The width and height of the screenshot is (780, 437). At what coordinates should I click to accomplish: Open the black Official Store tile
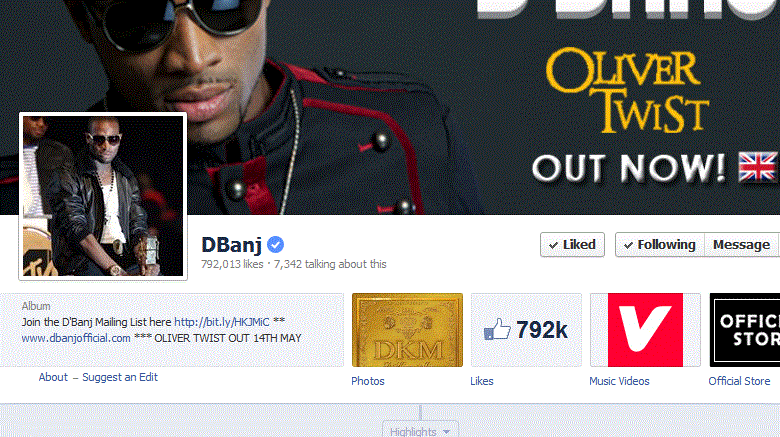click(745, 330)
